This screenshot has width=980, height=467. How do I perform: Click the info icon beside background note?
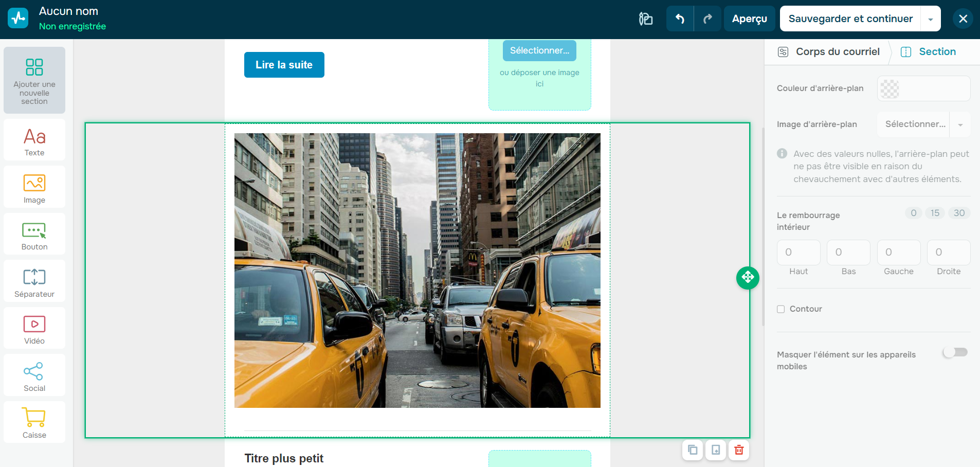pyautogui.click(x=782, y=153)
